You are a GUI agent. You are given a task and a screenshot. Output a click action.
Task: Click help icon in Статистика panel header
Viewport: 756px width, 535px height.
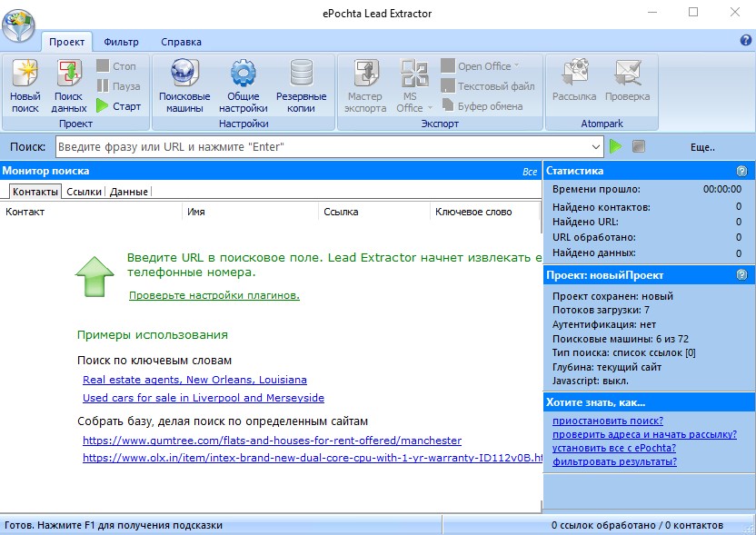[x=742, y=171]
